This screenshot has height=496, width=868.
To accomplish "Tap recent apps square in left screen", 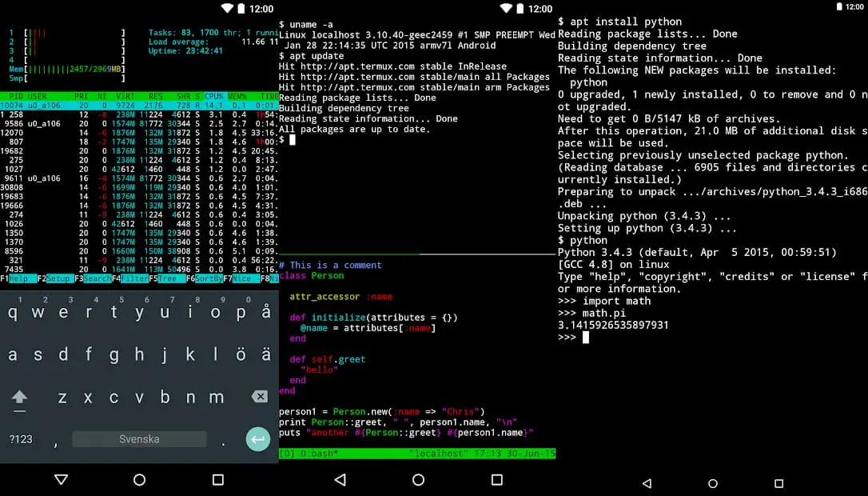I will pos(218,479).
